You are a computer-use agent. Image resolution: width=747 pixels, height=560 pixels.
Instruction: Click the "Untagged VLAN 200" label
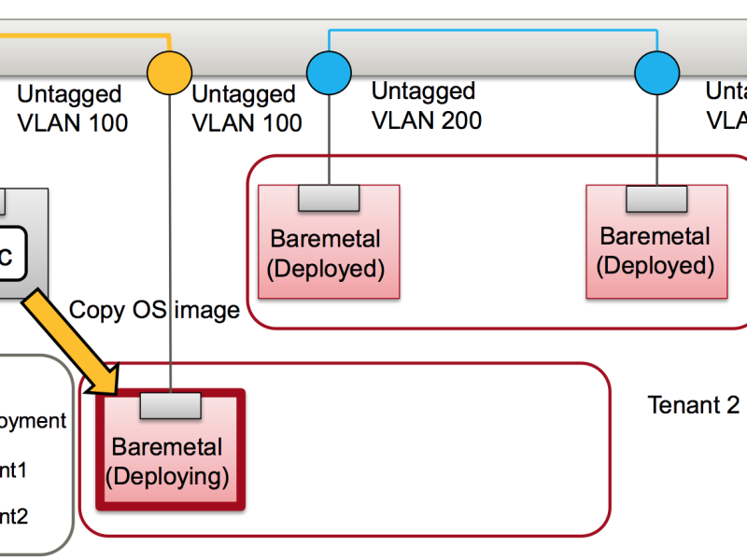tap(427, 105)
